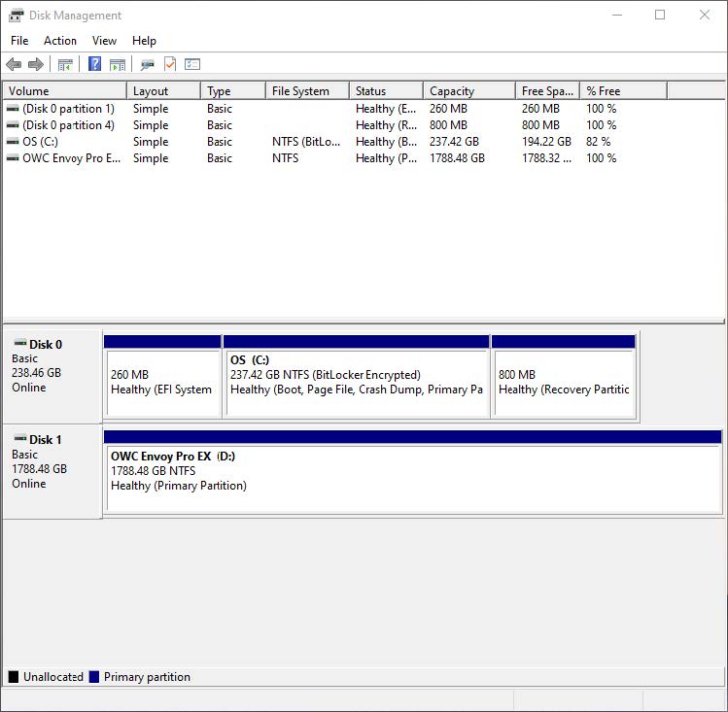Click the black Unallocated legend swatch
This screenshot has height=712, width=728.
tap(14, 677)
